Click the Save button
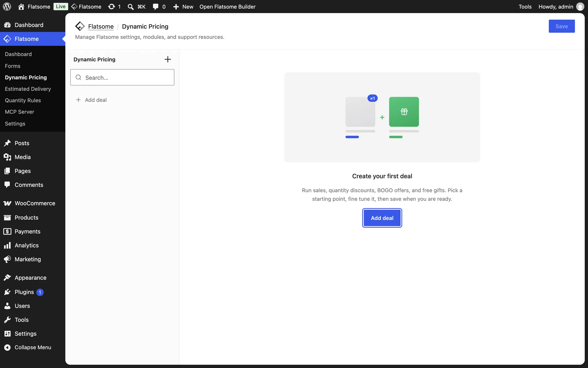The image size is (588, 368). coord(562,26)
